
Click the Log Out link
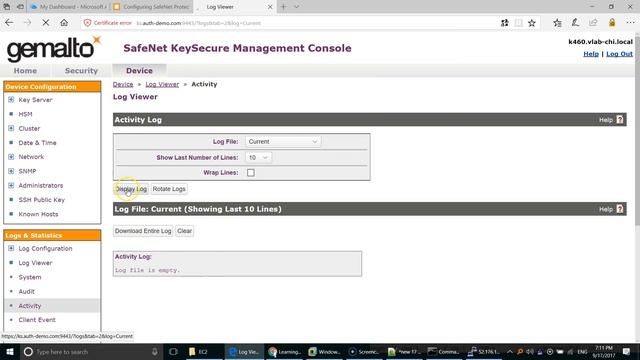coord(619,54)
